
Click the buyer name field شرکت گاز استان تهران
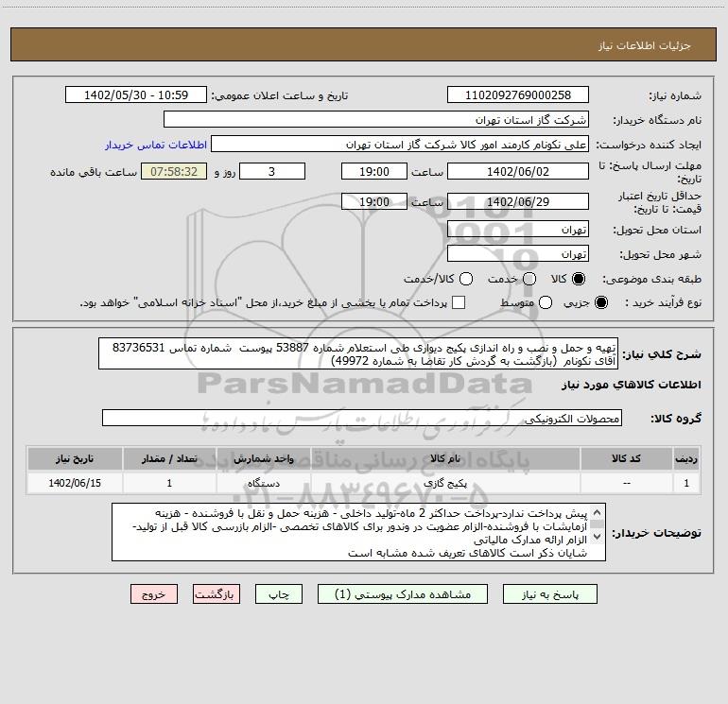(376, 119)
